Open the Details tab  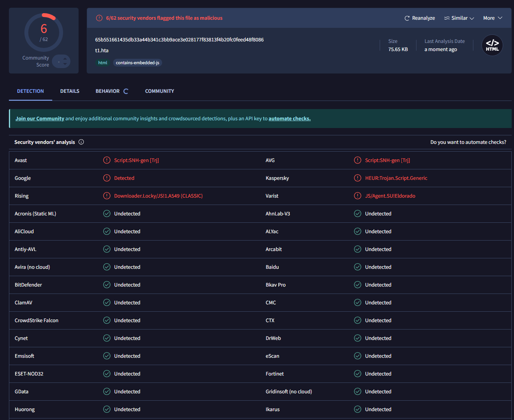pos(70,91)
